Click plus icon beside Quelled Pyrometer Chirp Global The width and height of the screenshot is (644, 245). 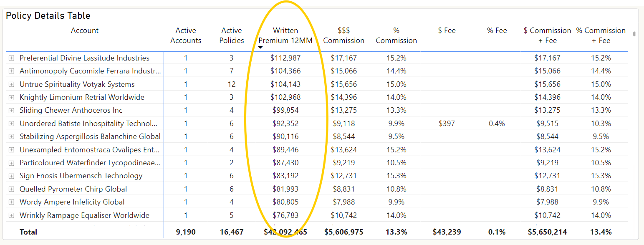[x=11, y=189]
